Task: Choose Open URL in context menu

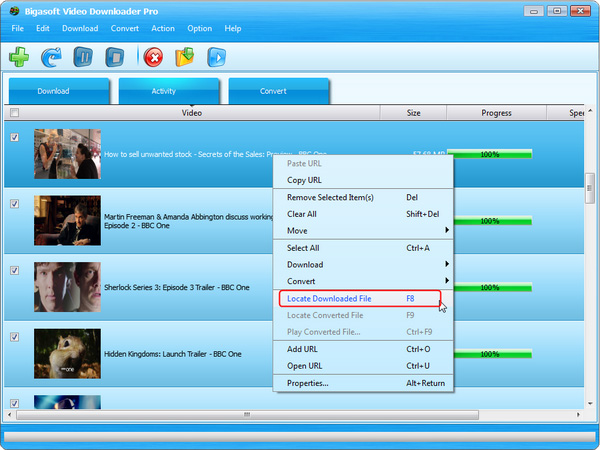Action: pos(363,366)
